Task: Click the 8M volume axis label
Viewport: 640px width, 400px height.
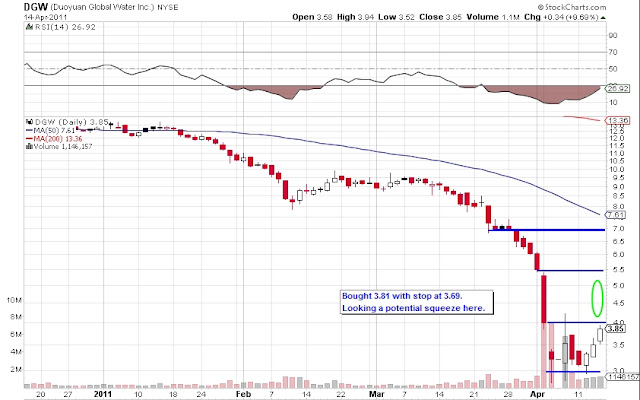Action: tap(16, 317)
